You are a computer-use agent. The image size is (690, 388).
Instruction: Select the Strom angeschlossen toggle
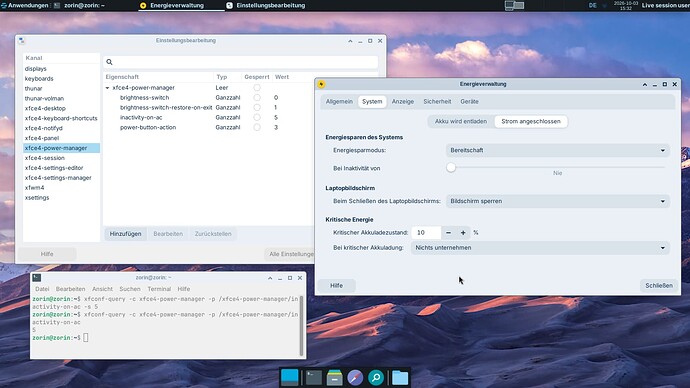[x=531, y=121]
